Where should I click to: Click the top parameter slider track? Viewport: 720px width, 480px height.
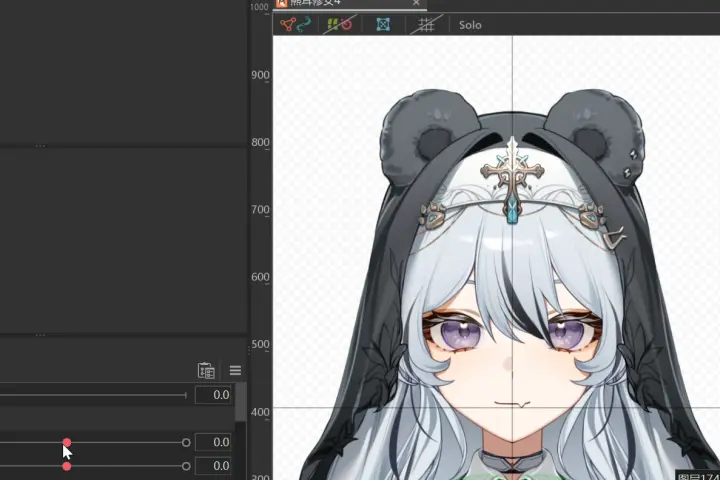click(93, 395)
